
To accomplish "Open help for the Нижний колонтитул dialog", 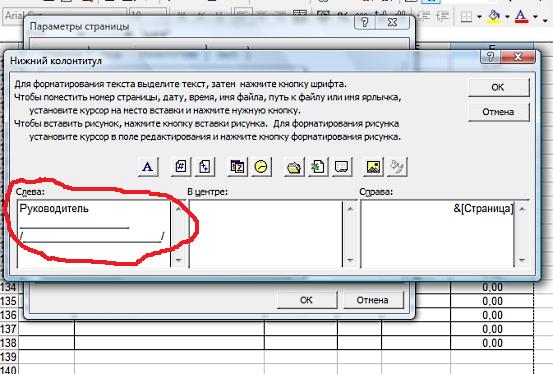I will pyautogui.click(x=491, y=56).
